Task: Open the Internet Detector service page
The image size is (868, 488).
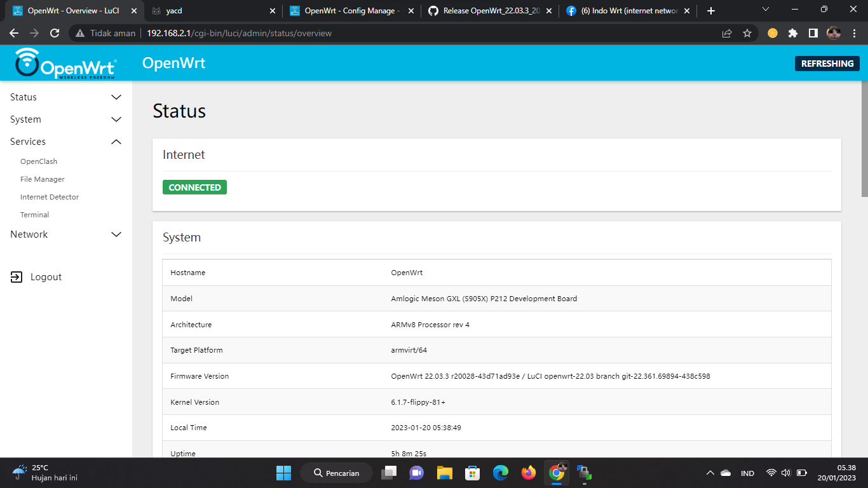Action: [50, 196]
